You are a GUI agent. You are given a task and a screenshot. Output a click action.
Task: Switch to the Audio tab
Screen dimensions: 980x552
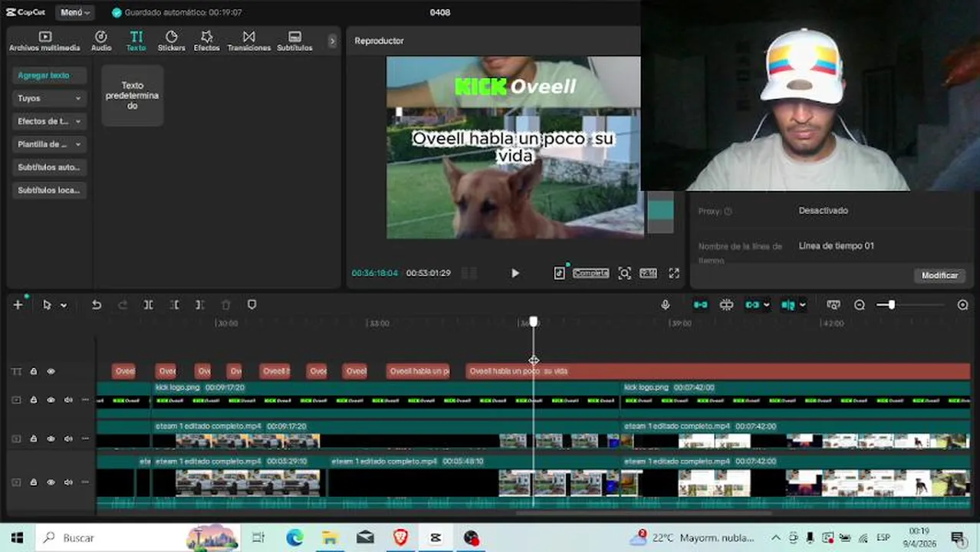tap(101, 41)
